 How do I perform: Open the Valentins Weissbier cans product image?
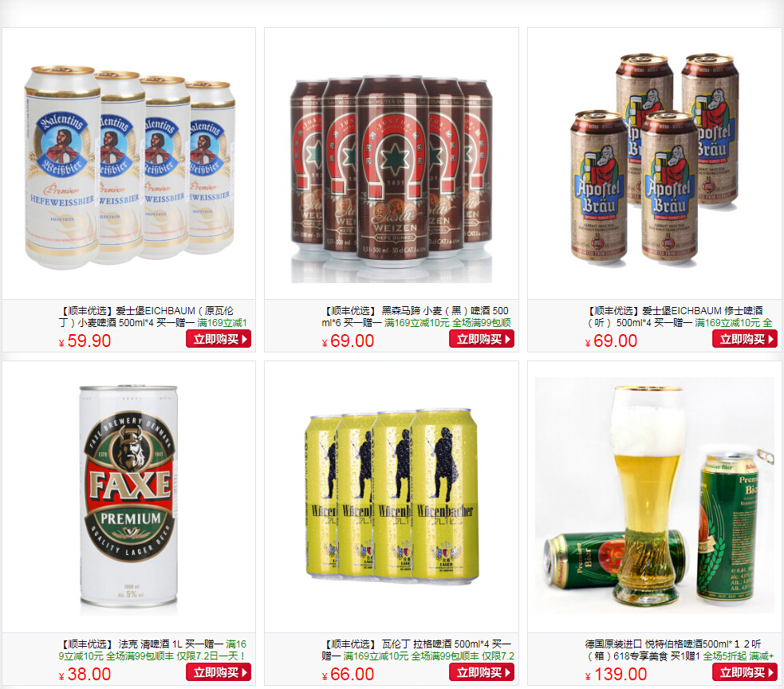coord(129,167)
